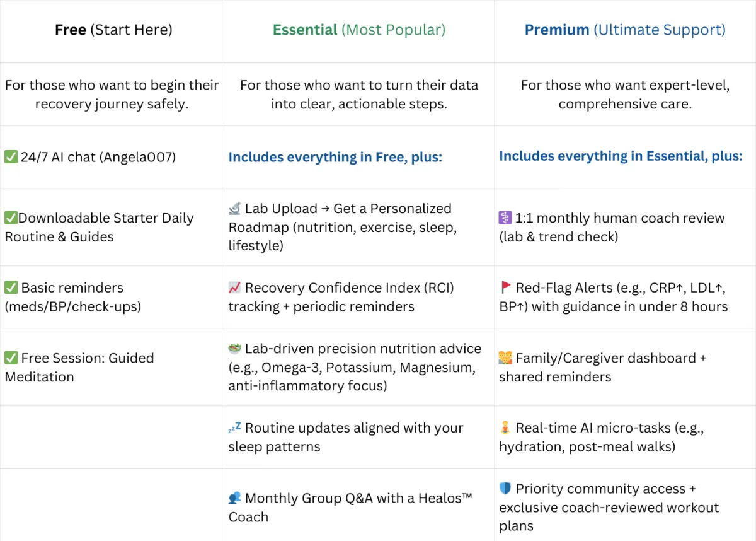The image size is (756, 541).
Task: Select the Free (Start Here) plan header
Action: point(113,30)
